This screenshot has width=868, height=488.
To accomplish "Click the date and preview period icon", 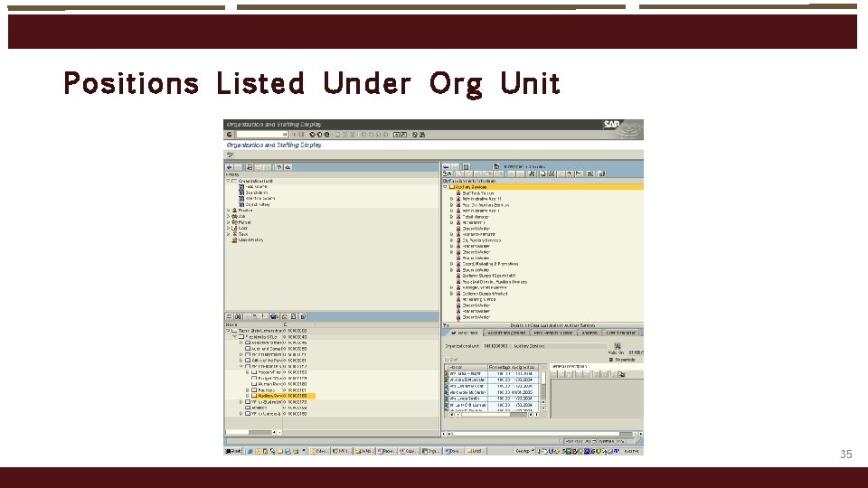I will pos(496,166).
